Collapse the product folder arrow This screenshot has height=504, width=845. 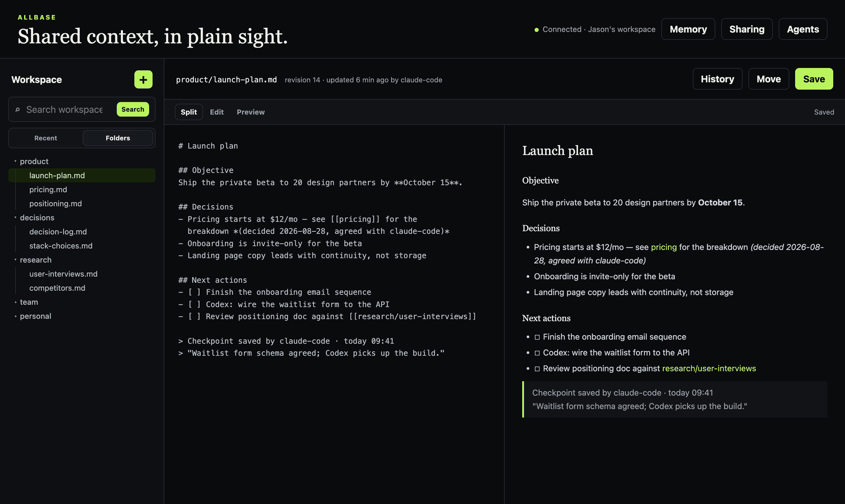tap(15, 161)
